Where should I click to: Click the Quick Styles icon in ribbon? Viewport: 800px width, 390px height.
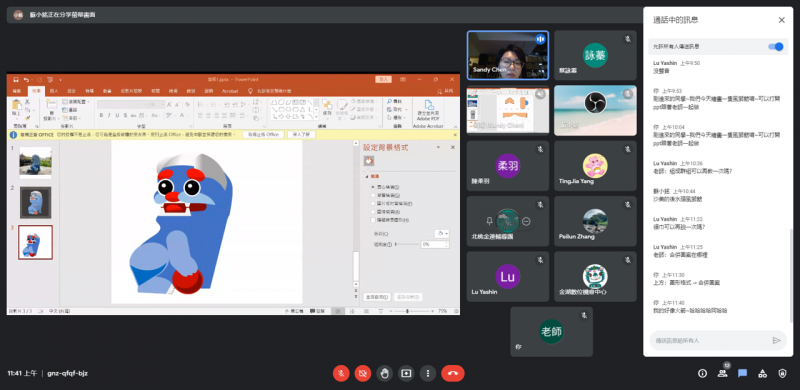pos(342,109)
